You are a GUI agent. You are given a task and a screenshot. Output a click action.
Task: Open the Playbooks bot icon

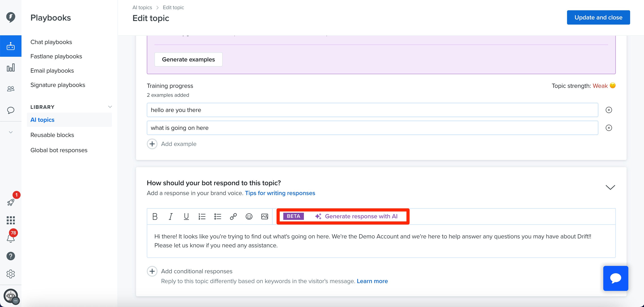(x=11, y=46)
